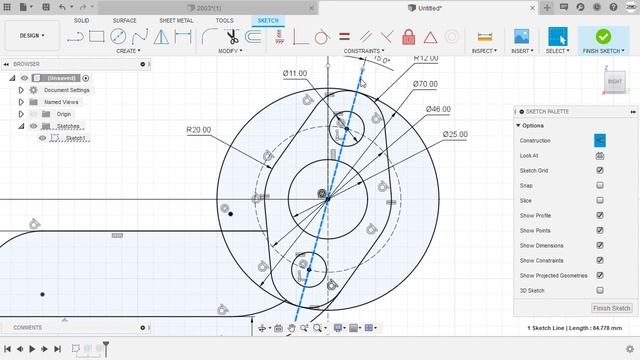Switch to the Surface tab
Viewport: 640px width, 360px height.
point(124,20)
